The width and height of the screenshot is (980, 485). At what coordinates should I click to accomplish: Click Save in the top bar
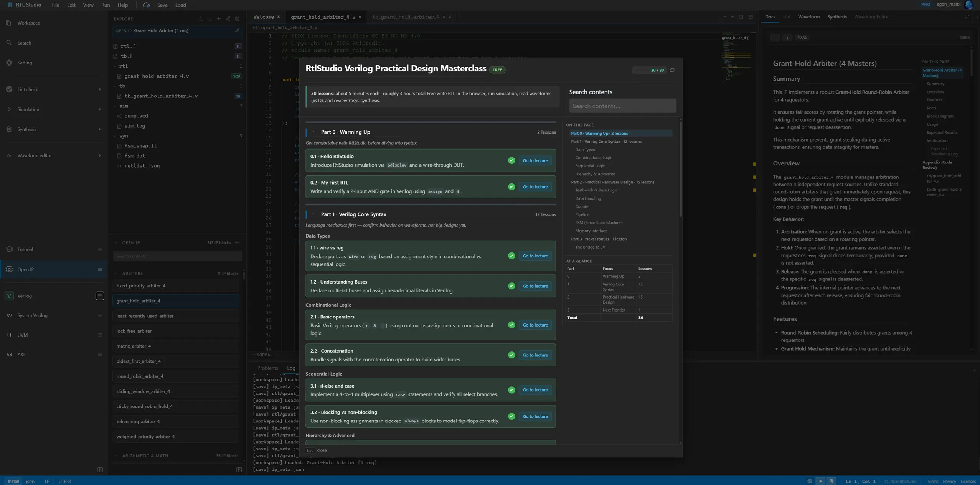[162, 5]
